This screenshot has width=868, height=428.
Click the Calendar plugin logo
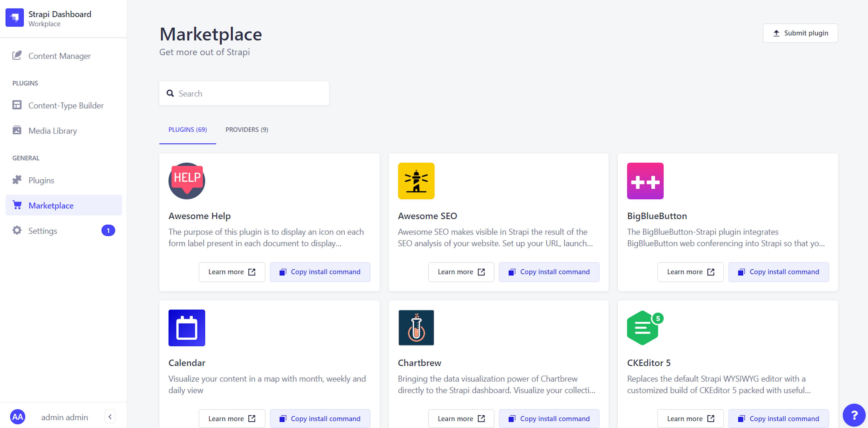(187, 328)
